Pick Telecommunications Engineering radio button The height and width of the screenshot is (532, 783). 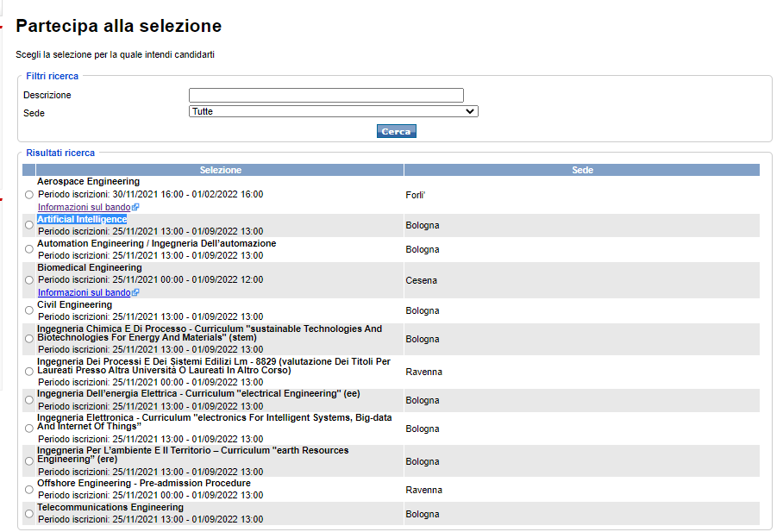pyautogui.click(x=29, y=514)
